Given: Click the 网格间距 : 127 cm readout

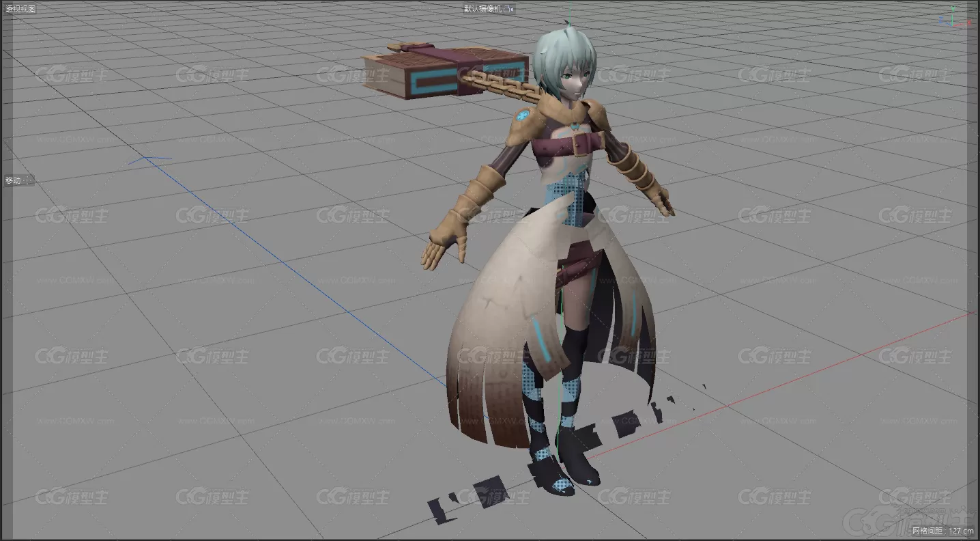Looking at the screenshot, I should pos(943,531).
